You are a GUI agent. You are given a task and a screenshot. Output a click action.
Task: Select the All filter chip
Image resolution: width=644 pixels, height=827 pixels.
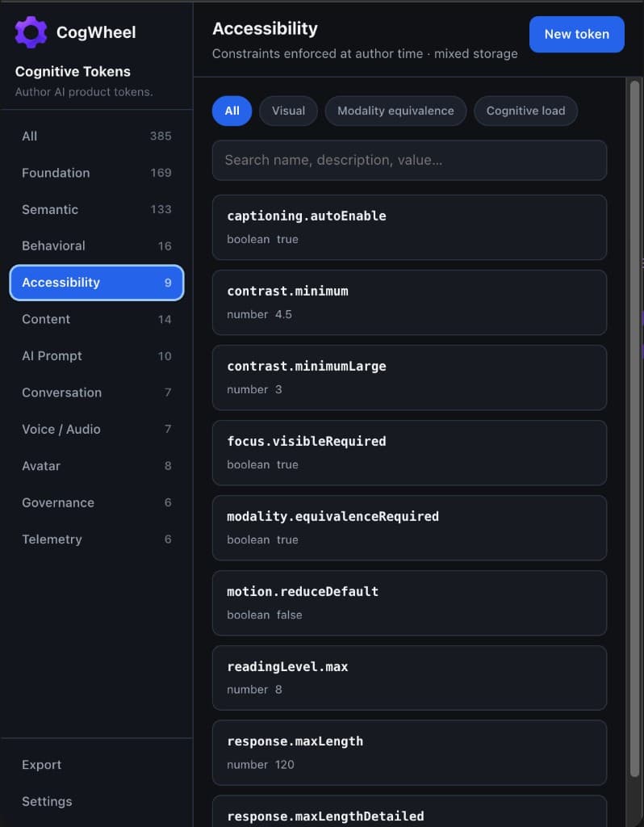(232, 111)
